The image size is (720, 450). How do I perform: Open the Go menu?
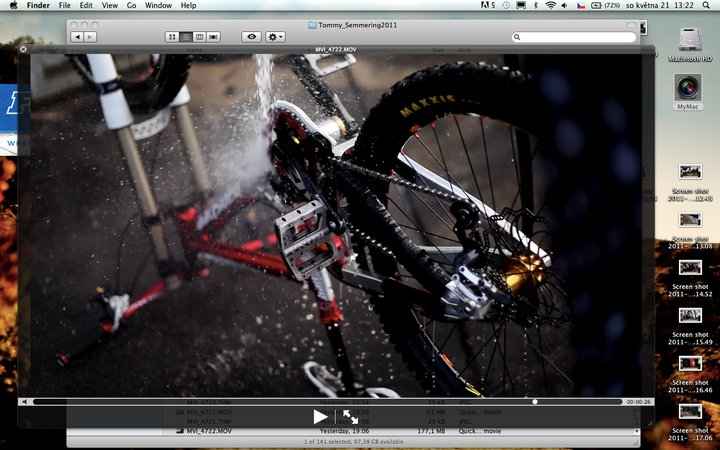(x=131, y=6)
